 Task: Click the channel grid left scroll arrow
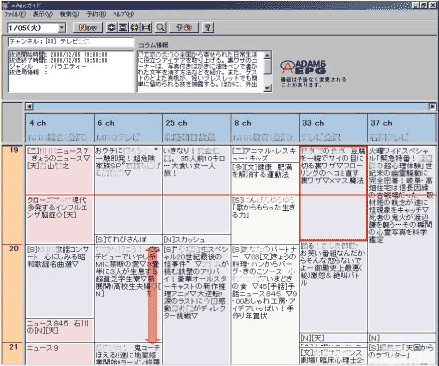(29, 107)
